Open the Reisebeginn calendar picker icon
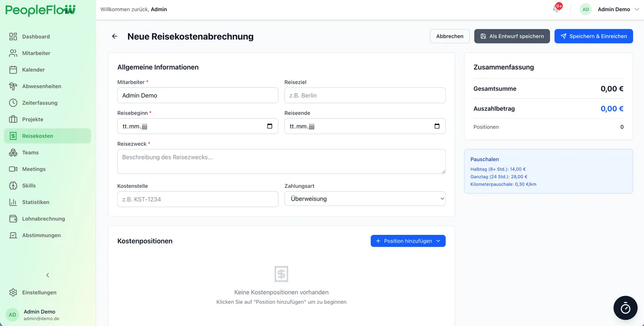This screenshot has width=644, height=326. point(270,126)
